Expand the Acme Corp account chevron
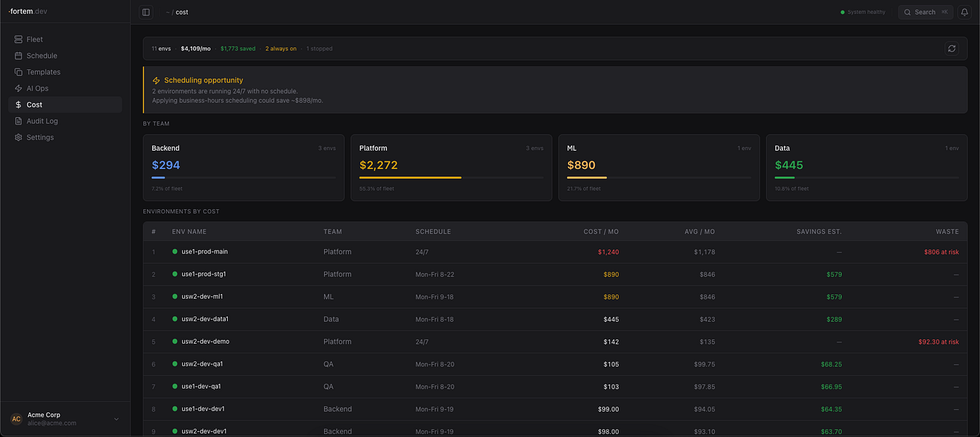The image size is (980, 437). click(116, 419)
